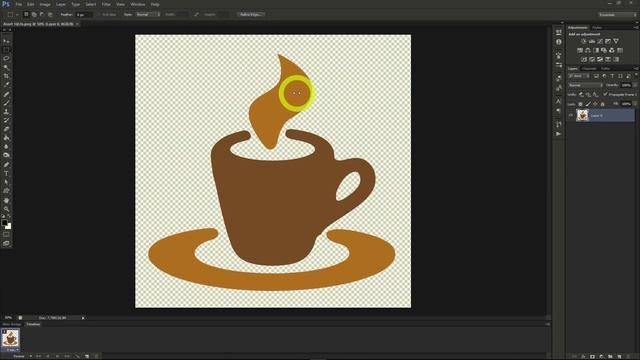Select the Move tool
Viewport: 640px width, 360px height.
tap(6, 41)
